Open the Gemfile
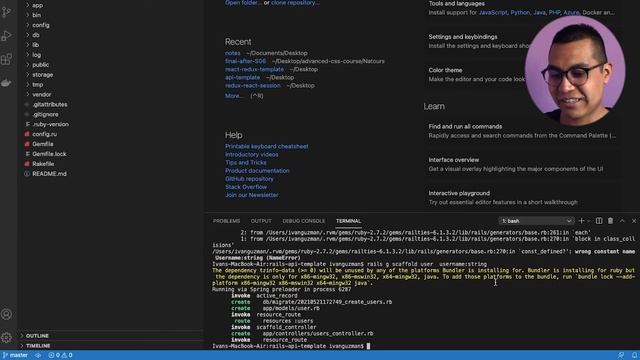This screenshot has height=360, width=640. coord(43,144)
